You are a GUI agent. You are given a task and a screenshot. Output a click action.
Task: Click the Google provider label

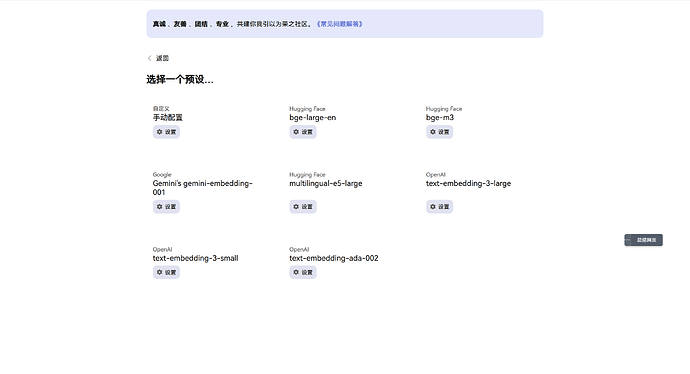coord(162,175)
